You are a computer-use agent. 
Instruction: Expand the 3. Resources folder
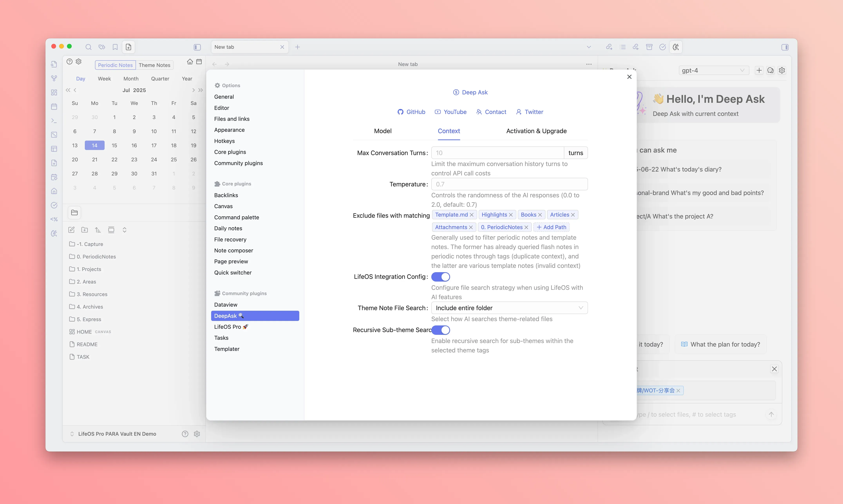coord(88,294)
